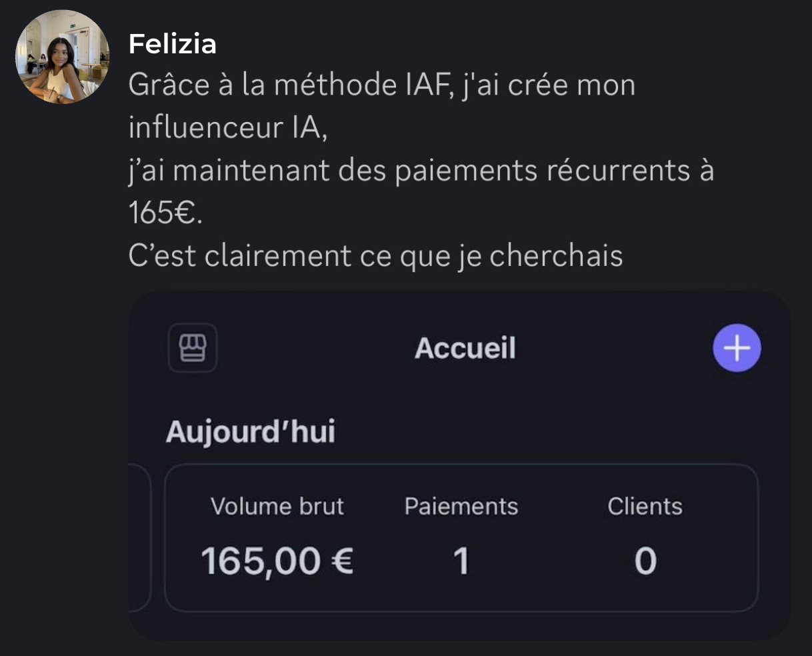Select the Accueil header title
This screenshot has width=812, height=656.
pos(465,348)
